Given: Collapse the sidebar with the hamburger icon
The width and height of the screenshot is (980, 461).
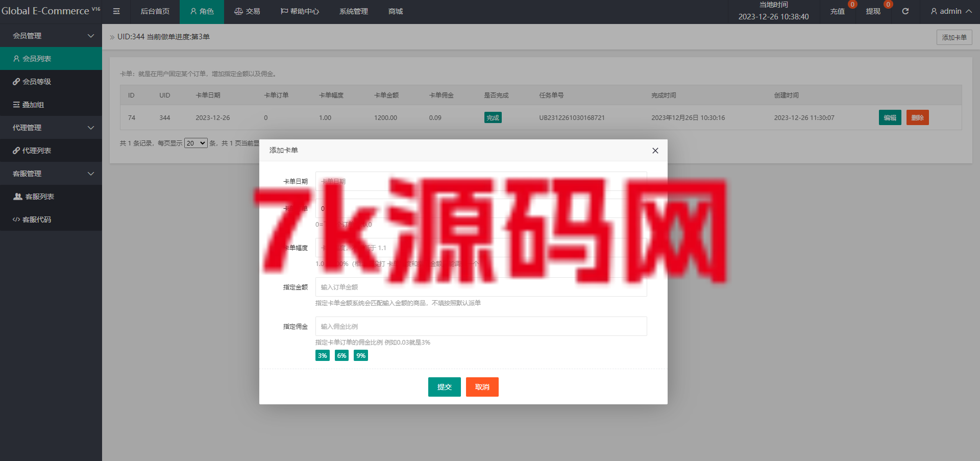Looking at the screenshot, I should click(116, 11).
